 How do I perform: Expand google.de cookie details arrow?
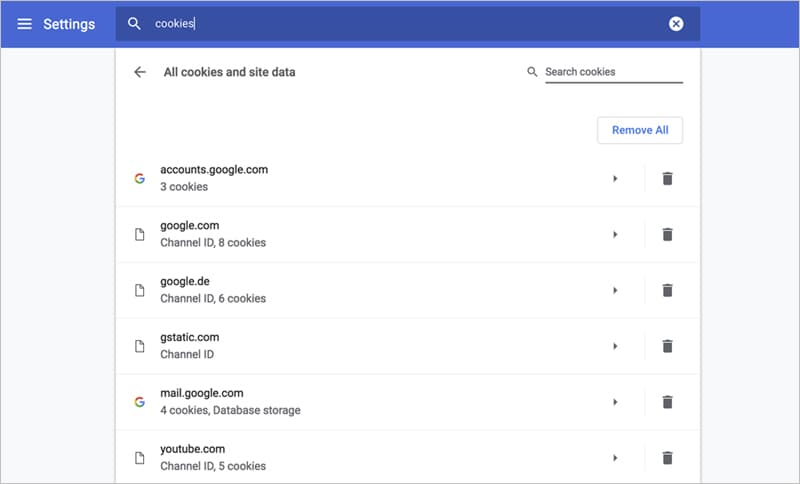(x=615, y=290)
